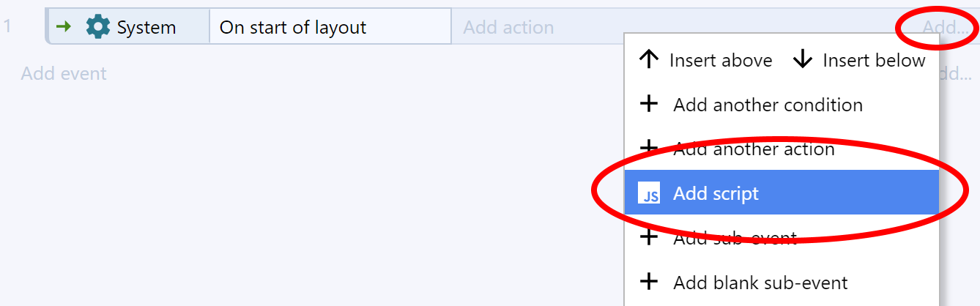The image size is (980, 306).
Task: Click the JS icon beside Add script
Action: pyautogui.click(x=649, y=193)
